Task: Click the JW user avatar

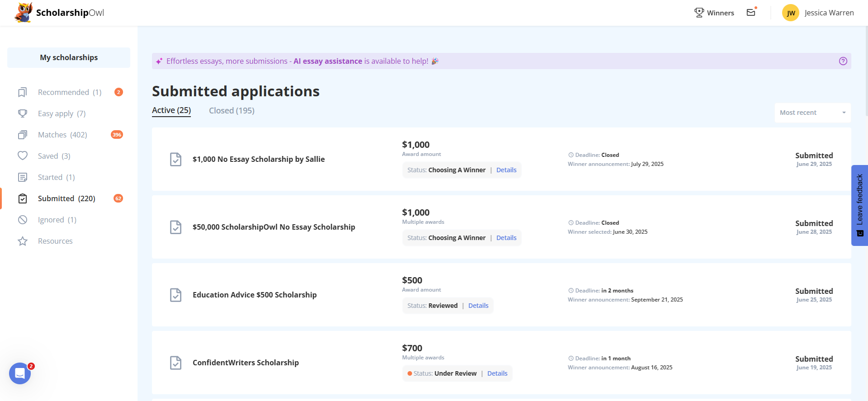Action: pos(791,13)
